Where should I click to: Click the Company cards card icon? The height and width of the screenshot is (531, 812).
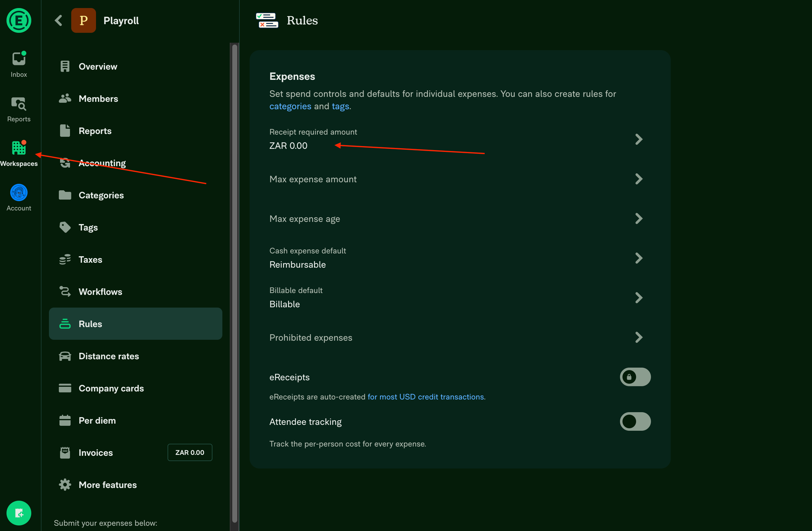point(65,388)
